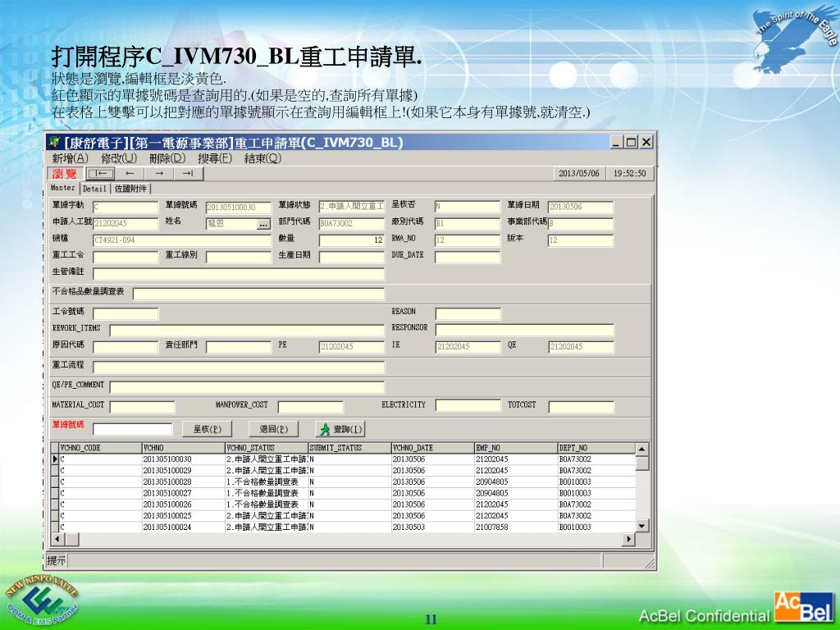Click the 責任部門 input field

click(x=239, y=347)
